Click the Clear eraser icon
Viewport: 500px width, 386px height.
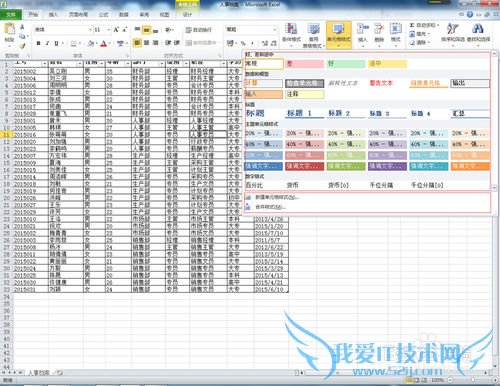coord(412,43)
